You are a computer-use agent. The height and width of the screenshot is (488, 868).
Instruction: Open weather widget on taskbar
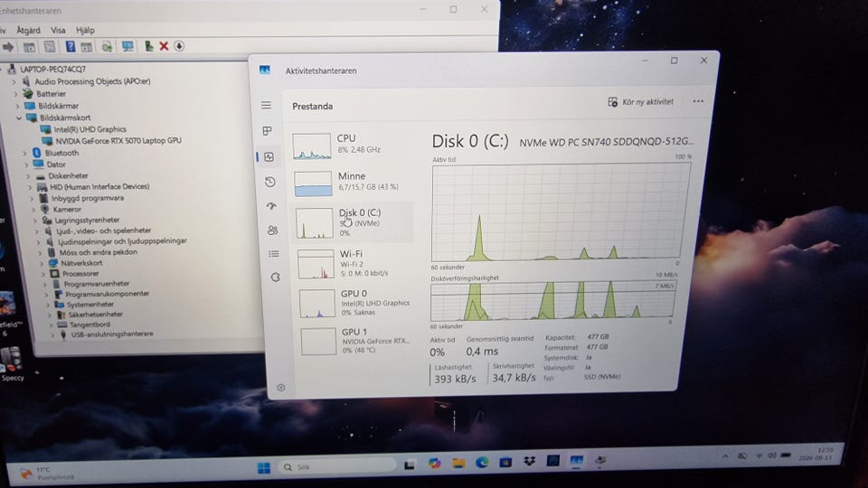click(x=47, y=473)
